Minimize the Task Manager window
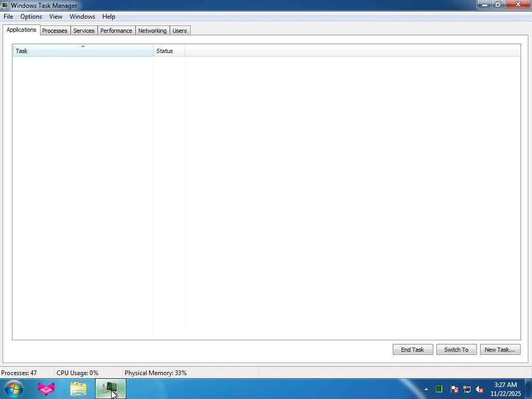 pos(485,4)
